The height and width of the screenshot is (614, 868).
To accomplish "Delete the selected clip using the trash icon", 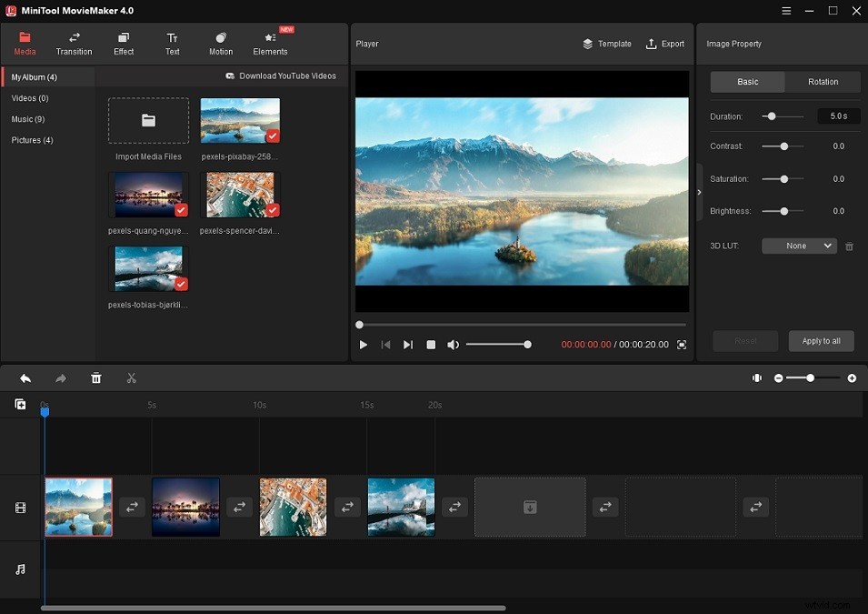I will 95,377.
